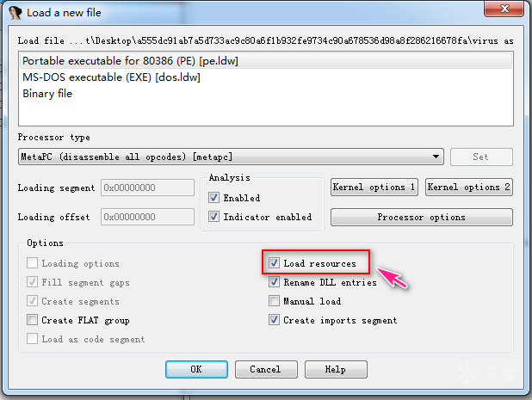Uncheck the Load resources checkbox
The image size is (532, 400).
coord(275,263)
